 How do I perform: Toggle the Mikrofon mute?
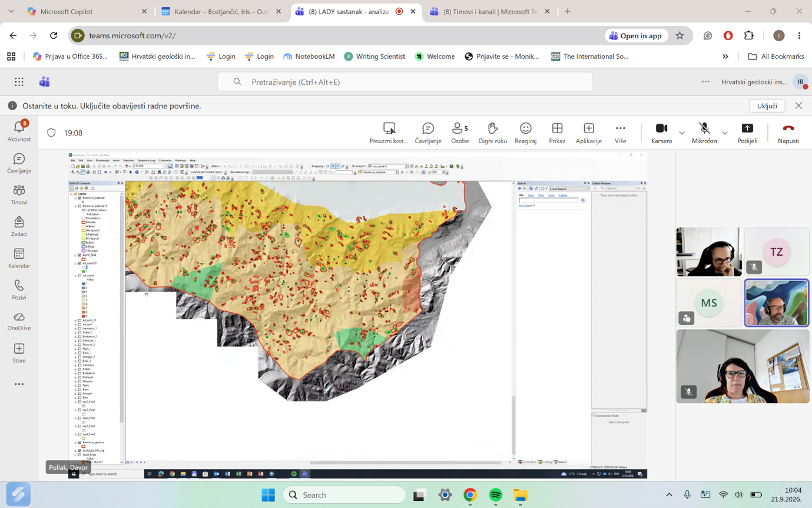tap(704, 133)
